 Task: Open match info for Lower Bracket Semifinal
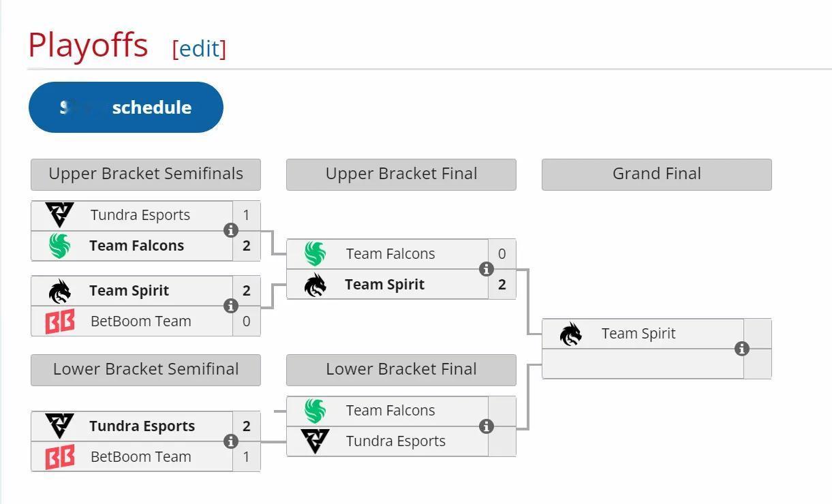[x=231, y=441]
